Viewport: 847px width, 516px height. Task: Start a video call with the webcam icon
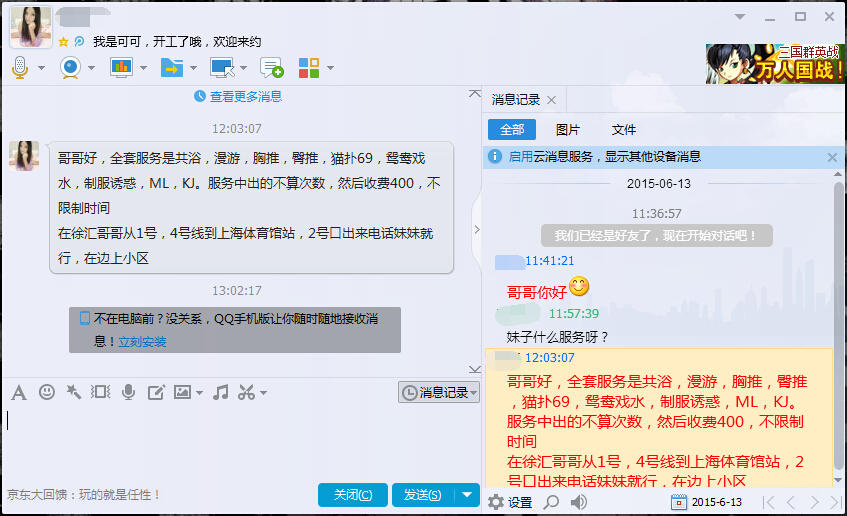(70, 67)
